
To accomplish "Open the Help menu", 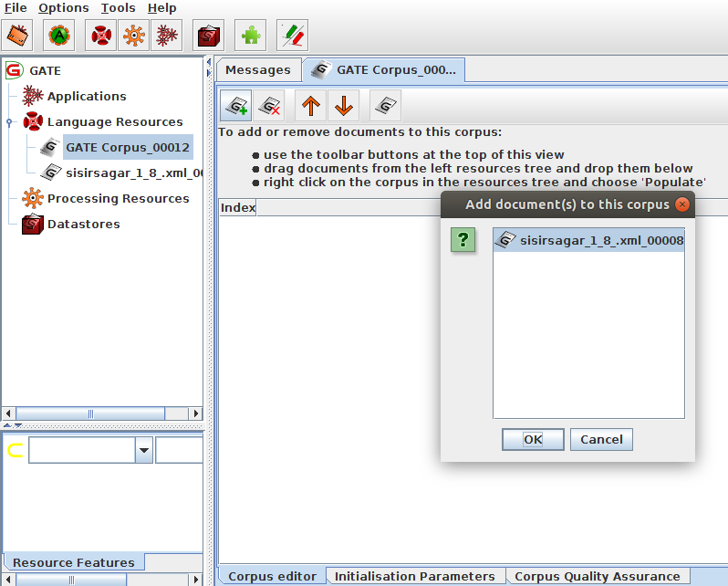I will (162, 8).
